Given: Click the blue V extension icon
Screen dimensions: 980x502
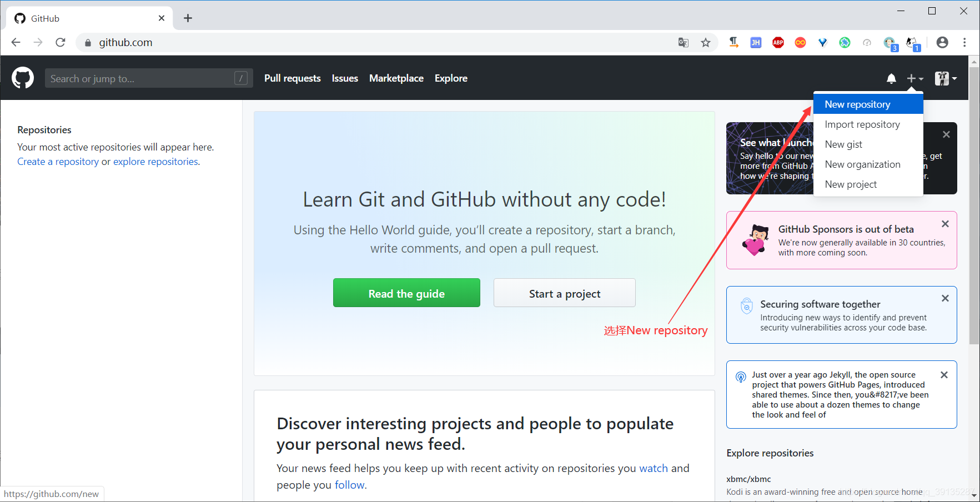Looking at the screenshot, I should pyautogui.click(x=822, y=42).
